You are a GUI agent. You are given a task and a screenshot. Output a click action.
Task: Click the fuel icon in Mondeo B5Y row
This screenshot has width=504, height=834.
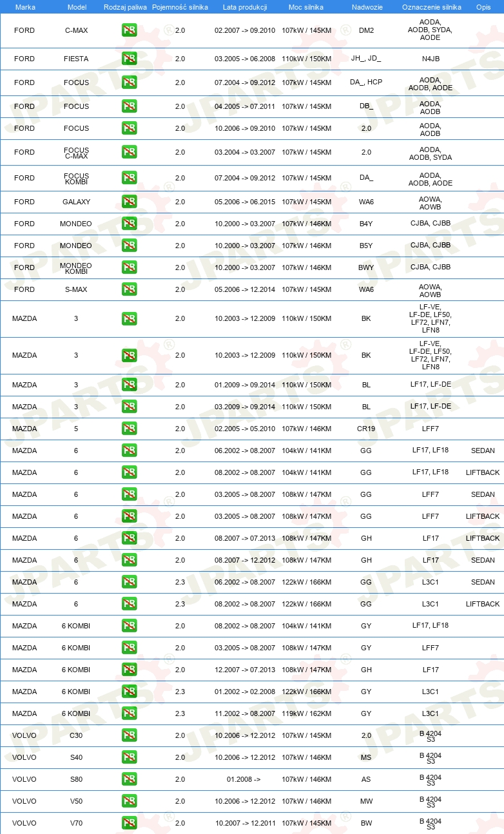[130, 246]
